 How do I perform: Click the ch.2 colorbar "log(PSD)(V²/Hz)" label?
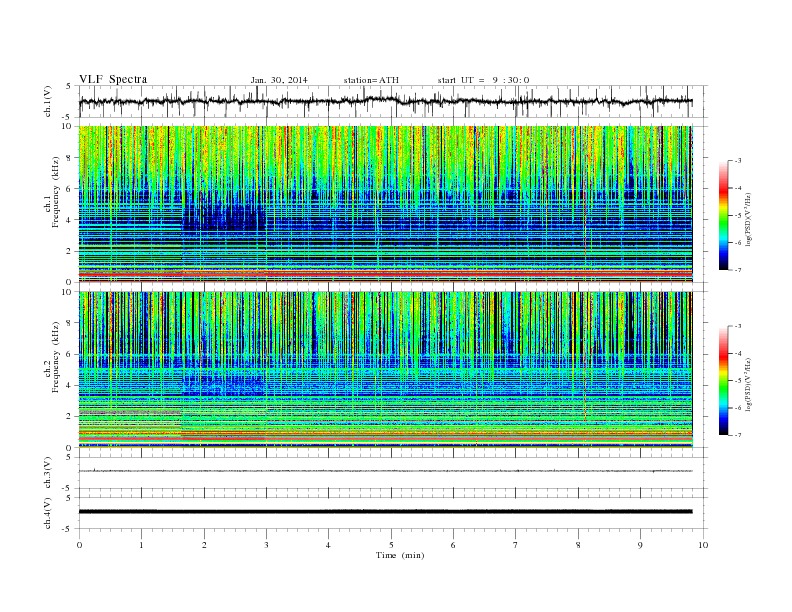coord(748,384)
